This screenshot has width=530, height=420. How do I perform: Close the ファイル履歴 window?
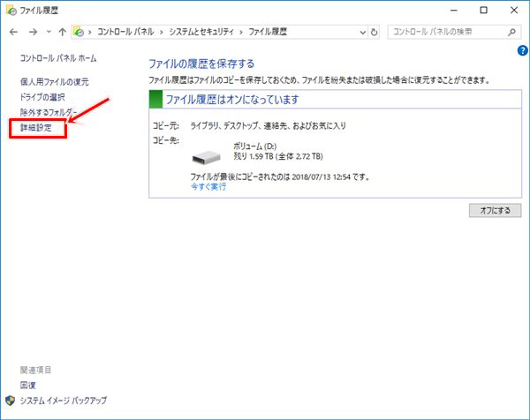pos(514,11)
